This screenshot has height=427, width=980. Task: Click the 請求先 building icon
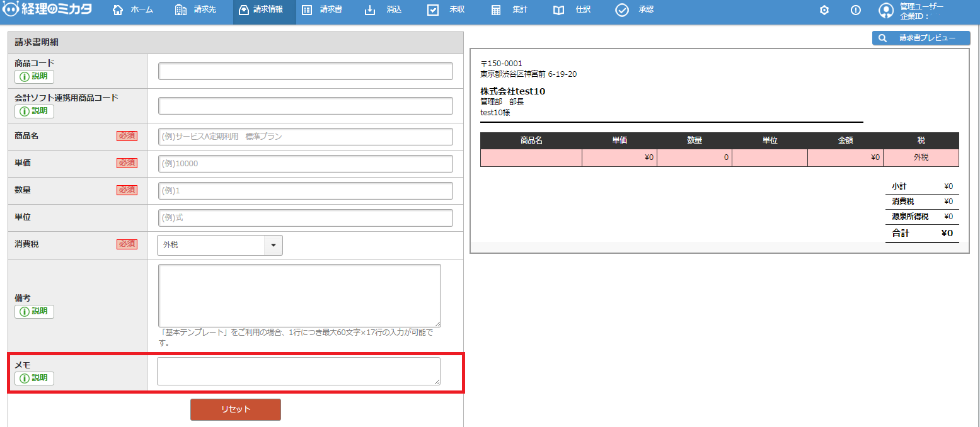point(181,10)
